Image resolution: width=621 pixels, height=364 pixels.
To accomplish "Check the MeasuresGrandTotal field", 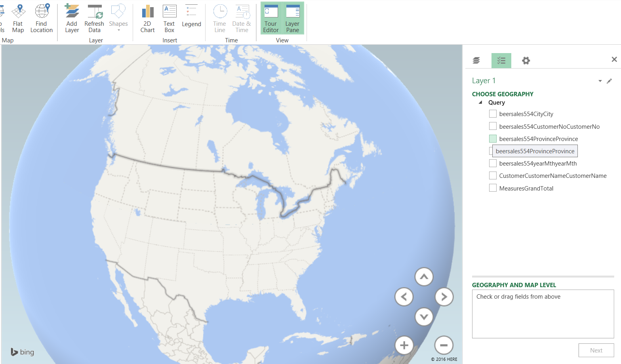I will (493, 188).
